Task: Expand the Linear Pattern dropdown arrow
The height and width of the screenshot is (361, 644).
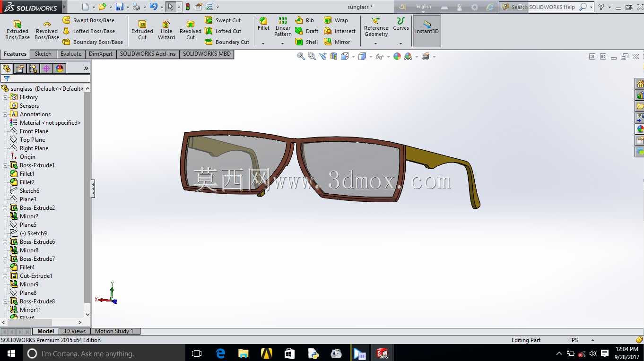Action: pos(283,43)
